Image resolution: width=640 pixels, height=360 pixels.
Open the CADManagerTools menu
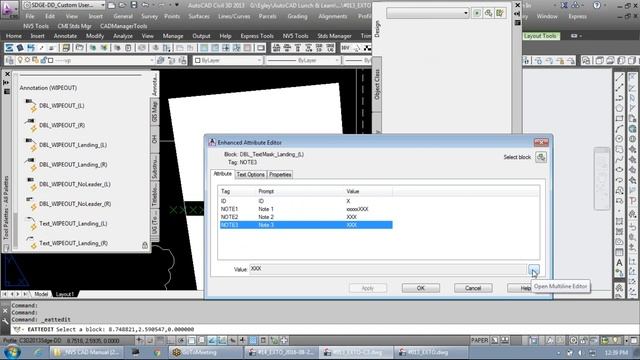(x=123, y=26)
